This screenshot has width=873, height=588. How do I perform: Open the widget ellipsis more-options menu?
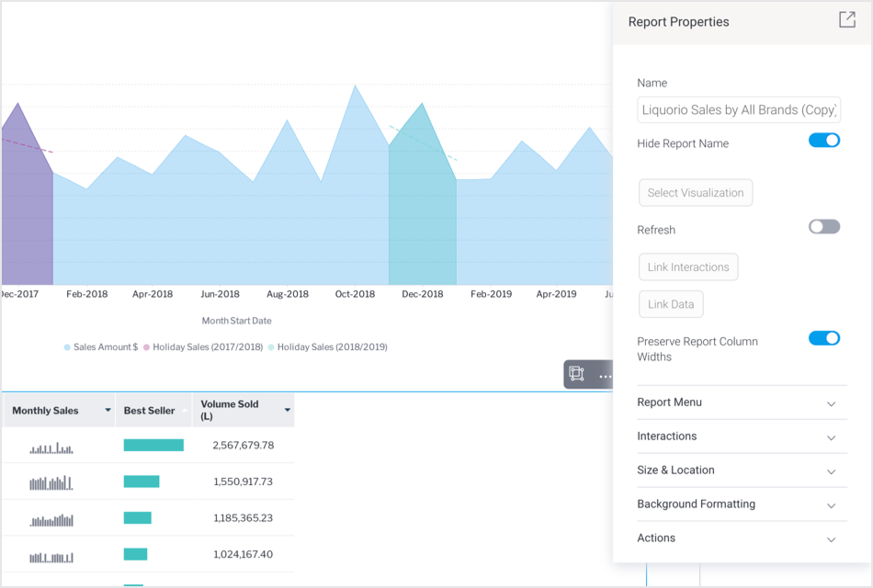coord(604,375)
